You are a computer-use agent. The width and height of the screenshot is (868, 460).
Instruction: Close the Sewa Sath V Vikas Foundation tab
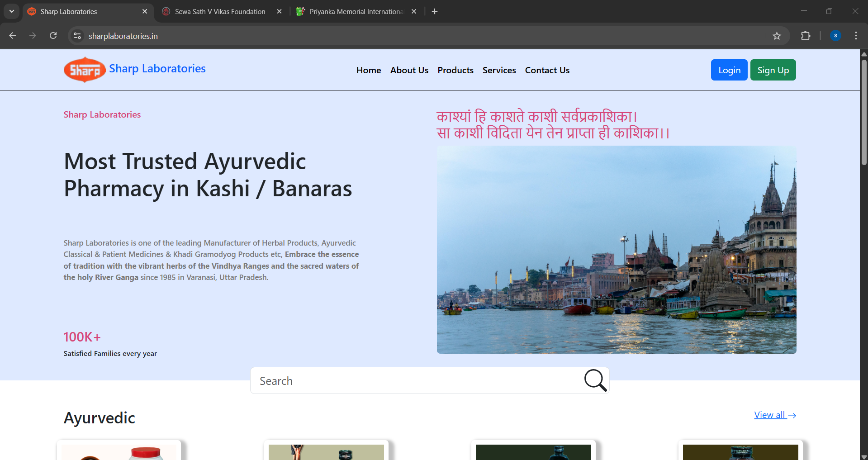coord(280,11)
